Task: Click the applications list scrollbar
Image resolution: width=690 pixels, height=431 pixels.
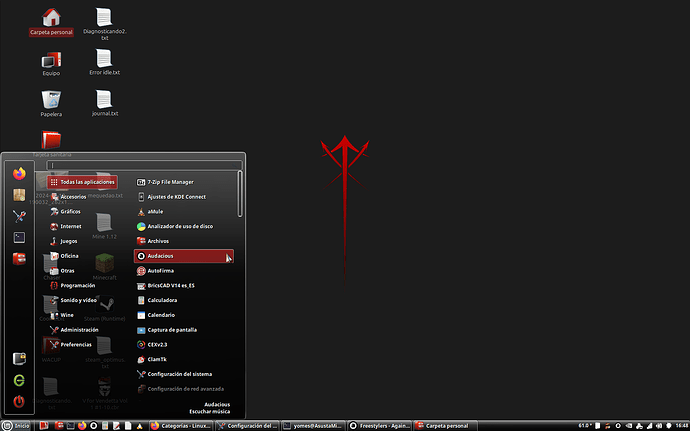Action: pos(240,194)
